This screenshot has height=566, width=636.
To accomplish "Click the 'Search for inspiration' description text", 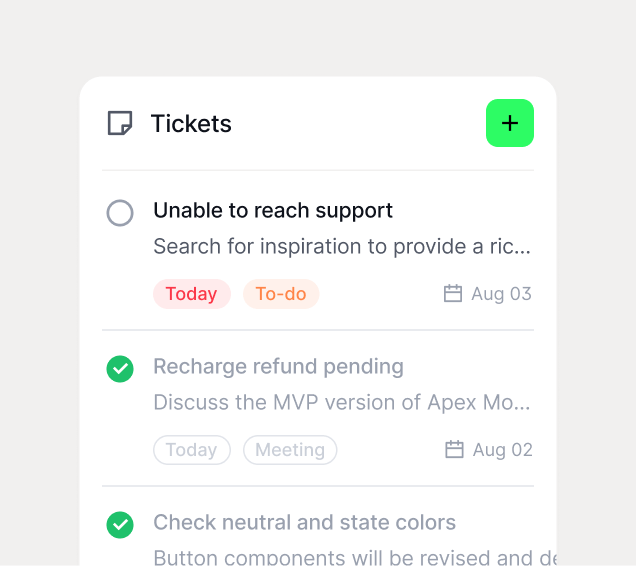I will point(342,246).
